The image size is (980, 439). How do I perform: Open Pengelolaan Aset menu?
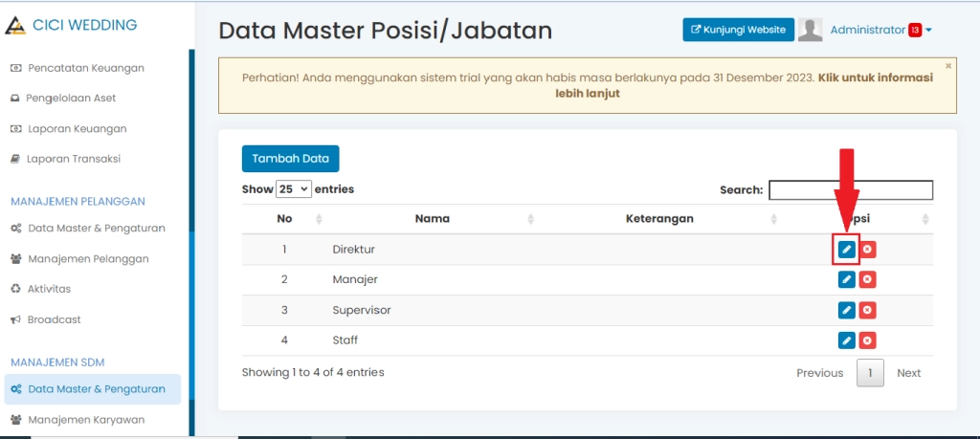(x=63, y=99)
